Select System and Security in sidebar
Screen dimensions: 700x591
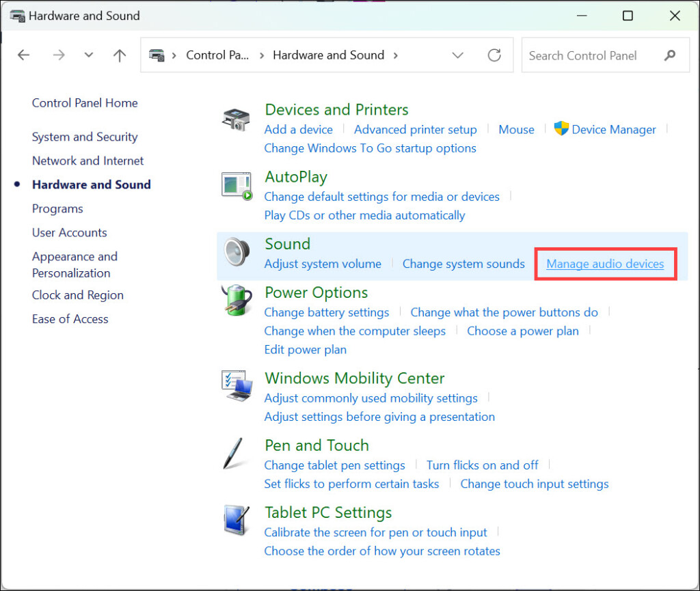pyautogui.click(x=85, y=137)
